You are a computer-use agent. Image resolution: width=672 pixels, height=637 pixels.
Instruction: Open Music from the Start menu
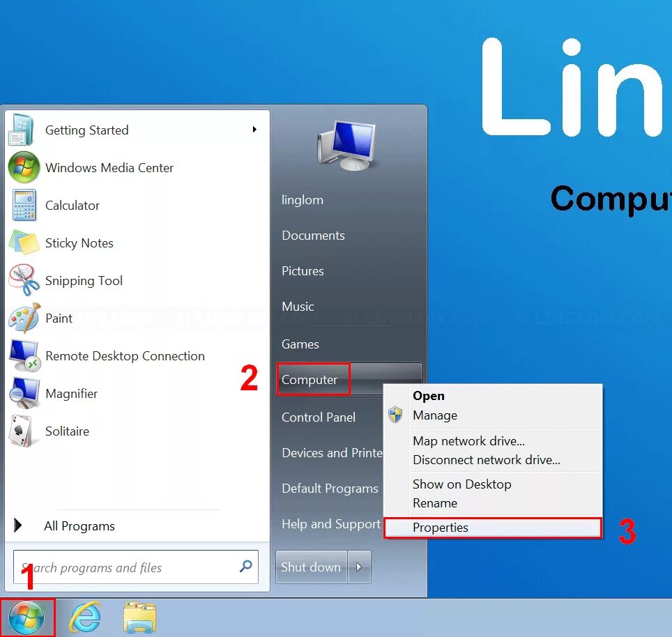[298, 306]
